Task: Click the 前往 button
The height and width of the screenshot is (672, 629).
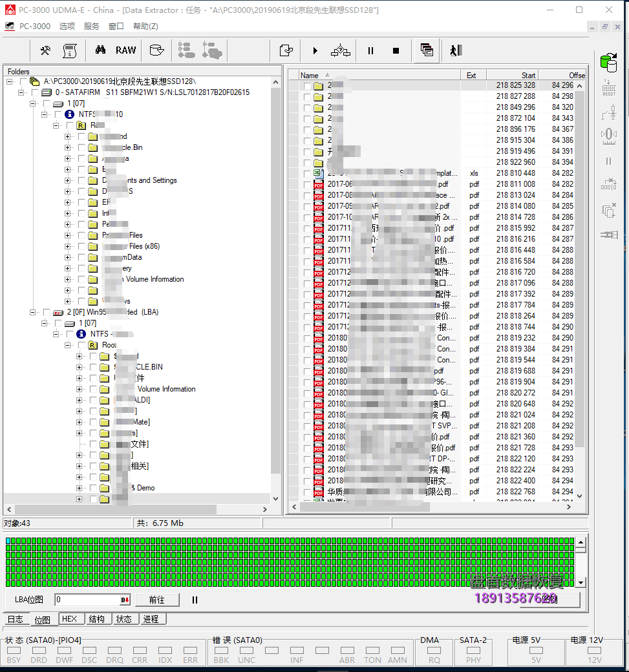Action: click(157, 600)
